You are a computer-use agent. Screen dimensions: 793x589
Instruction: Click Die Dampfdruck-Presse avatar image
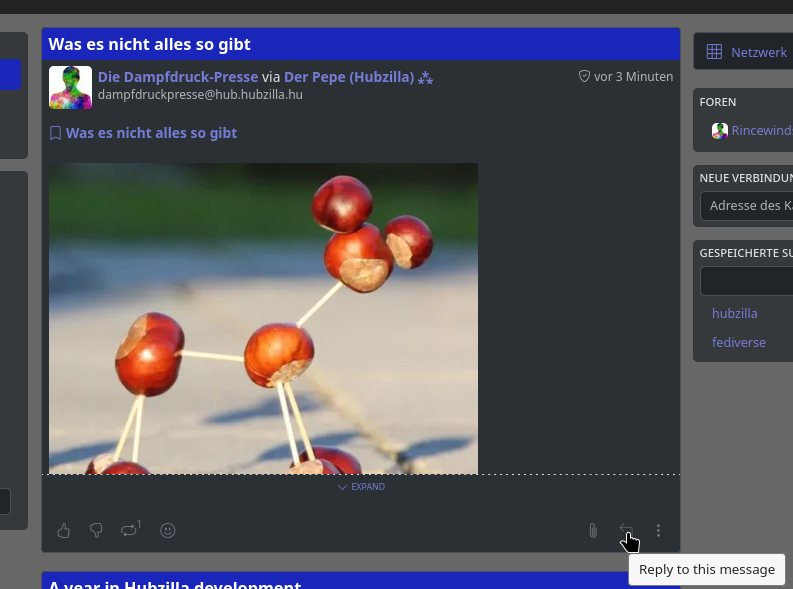pos(70,87)
